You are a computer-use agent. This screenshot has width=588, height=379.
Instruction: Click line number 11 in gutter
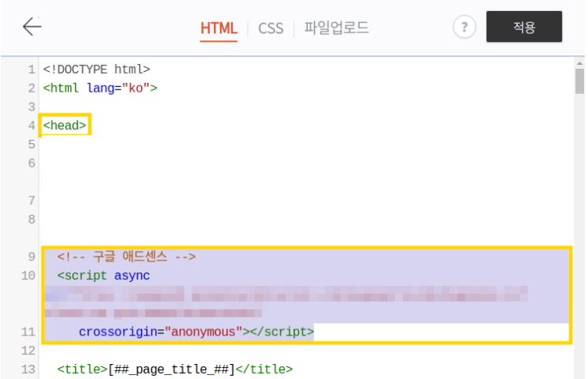pos(28,332)
